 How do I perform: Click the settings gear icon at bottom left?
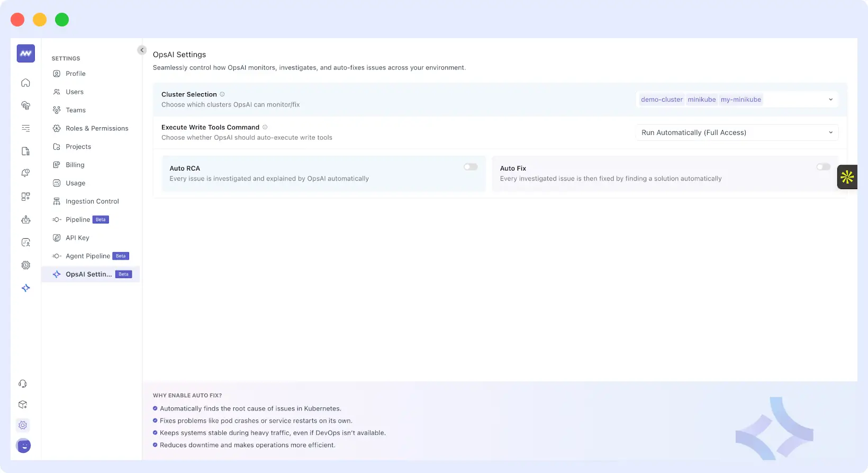[23, 425]
